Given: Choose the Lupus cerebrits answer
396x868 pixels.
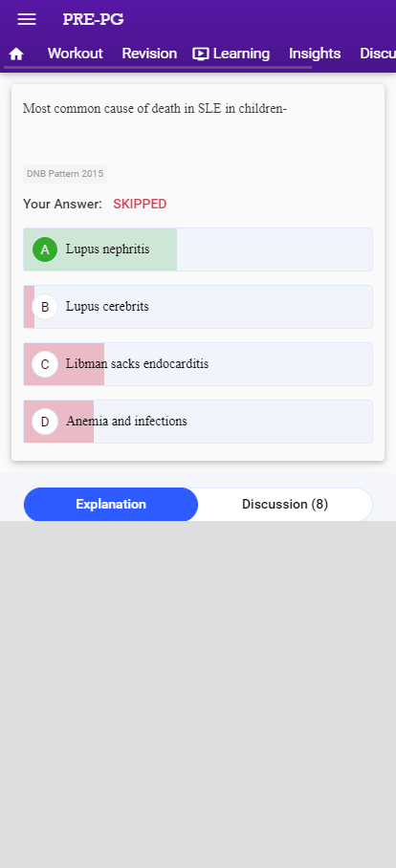Looking at the screenshot, I should pos(198,307).
